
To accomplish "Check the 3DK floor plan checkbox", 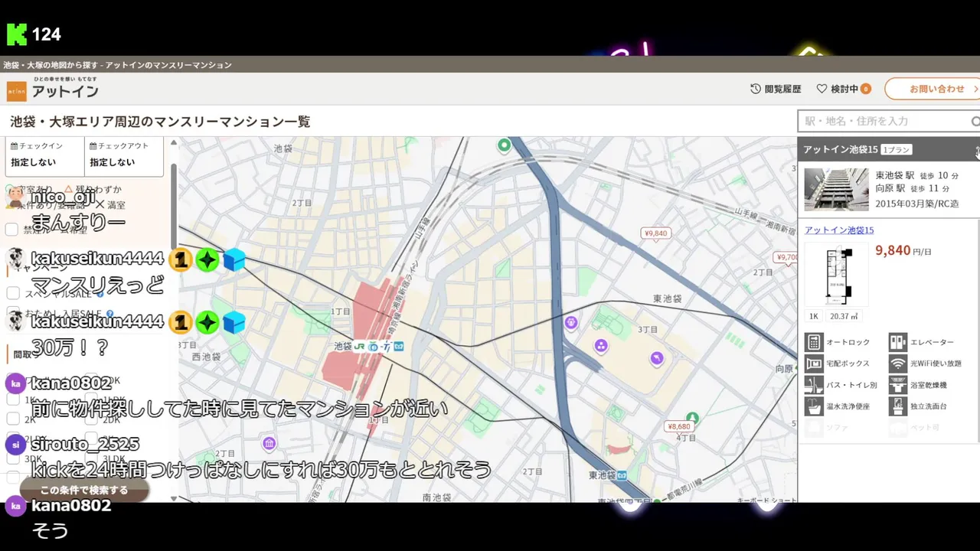I will tap(12, 458).
